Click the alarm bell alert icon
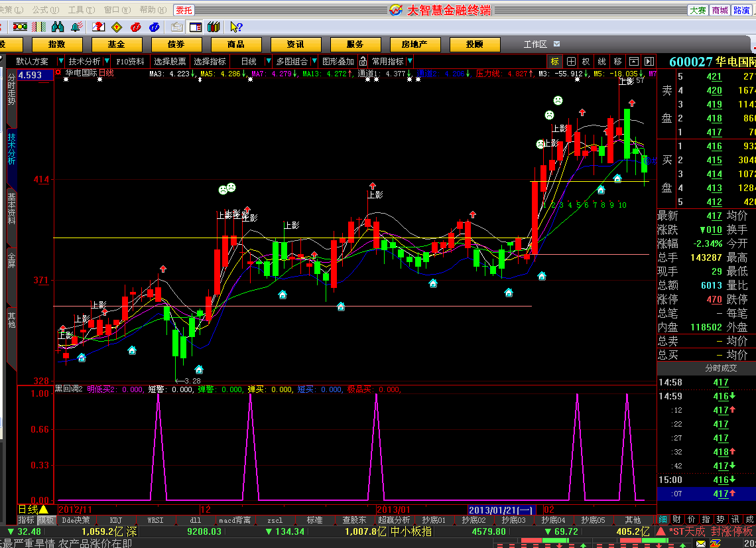The height and width of the screenshot is (548, 756). (x=77, y=27)
